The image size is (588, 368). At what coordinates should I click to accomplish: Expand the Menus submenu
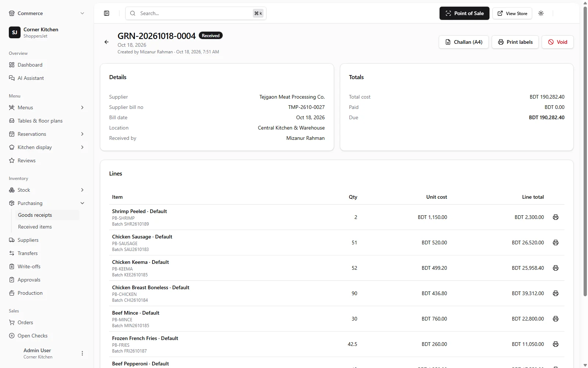coord(47,107)
